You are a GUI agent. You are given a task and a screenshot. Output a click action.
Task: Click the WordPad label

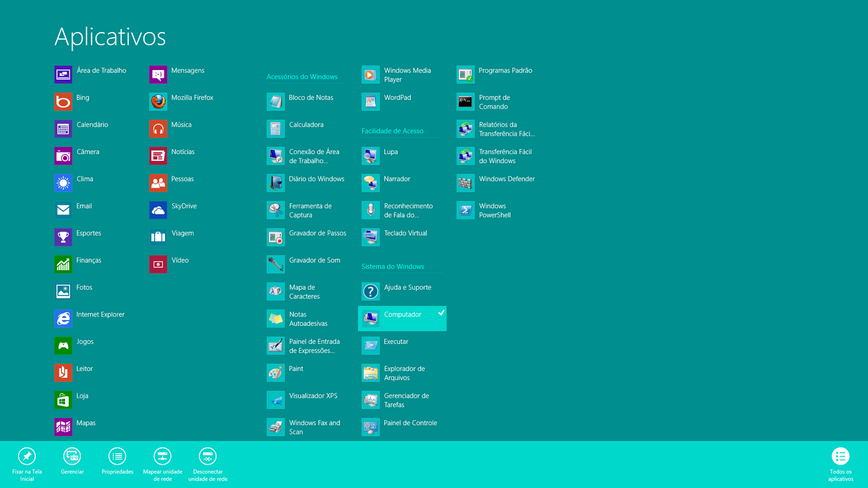pos(398,98)
